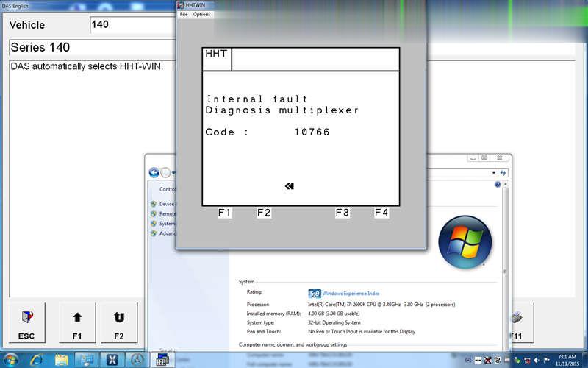Click the Windows Start orb
Screen dimensions: 588x368
[10, 360]
